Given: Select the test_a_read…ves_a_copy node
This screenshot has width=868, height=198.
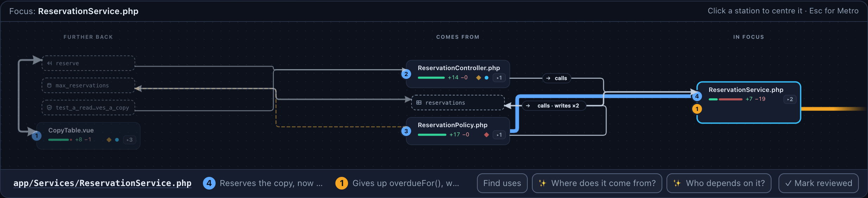Looking at the screenshot, I should pos(88,107).
